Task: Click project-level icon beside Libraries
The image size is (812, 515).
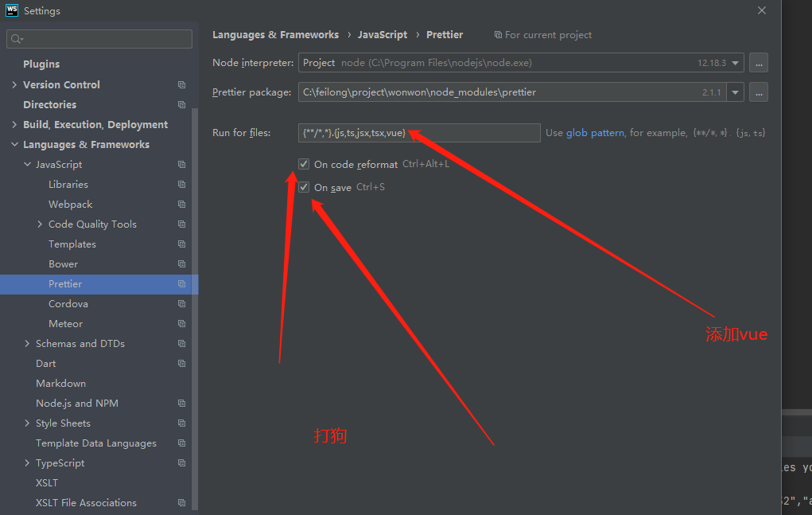Action: point(182,185)
